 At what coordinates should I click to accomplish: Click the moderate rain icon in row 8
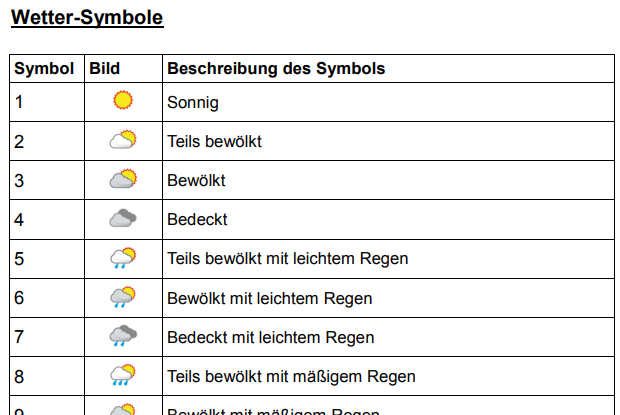pos(123,375)
